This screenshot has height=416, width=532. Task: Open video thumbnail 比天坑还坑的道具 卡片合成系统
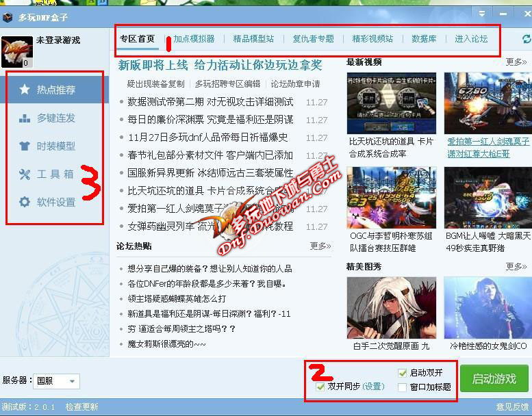(392, 103)
